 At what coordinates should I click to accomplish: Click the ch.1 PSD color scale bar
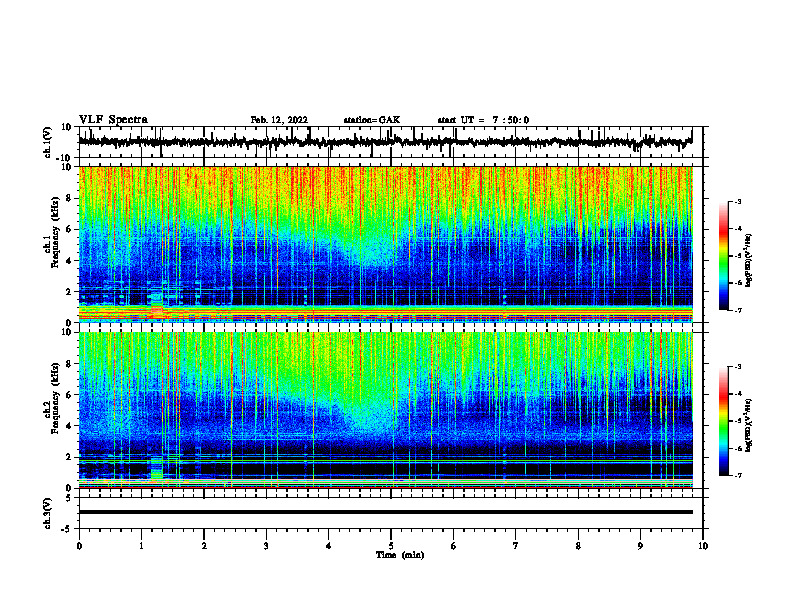point(724,256)
